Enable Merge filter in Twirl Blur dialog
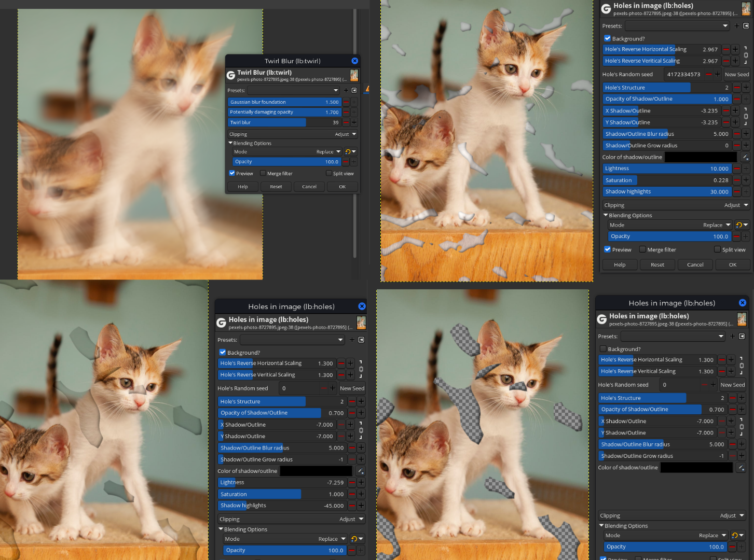 coord(263,173)
